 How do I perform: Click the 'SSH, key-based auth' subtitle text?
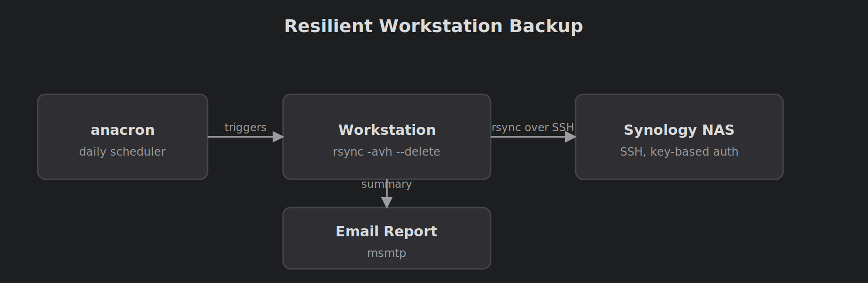(x=679, y=152)
